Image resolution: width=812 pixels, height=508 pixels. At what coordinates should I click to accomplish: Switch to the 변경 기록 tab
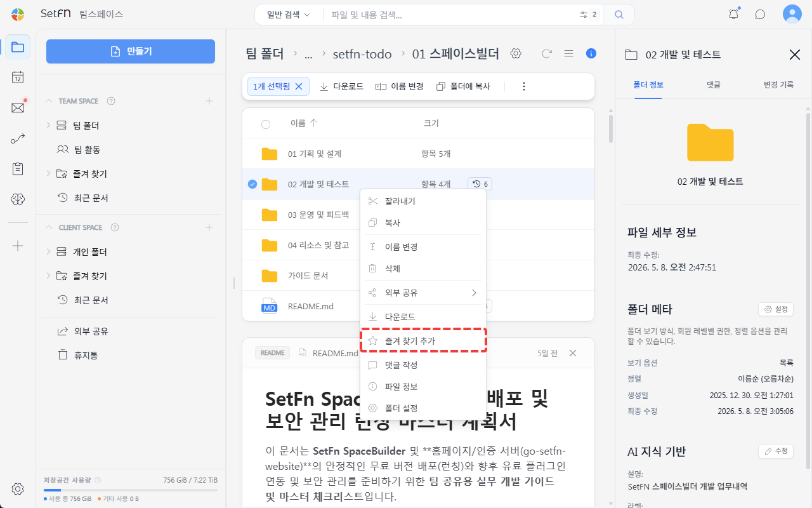coord(778,84)
